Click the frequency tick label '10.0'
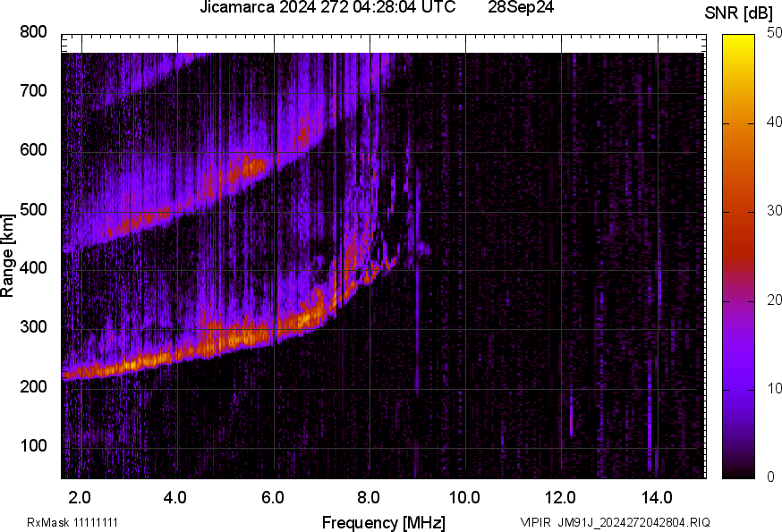The height and width of the screenshot is (532, 782). pos(464,498)
